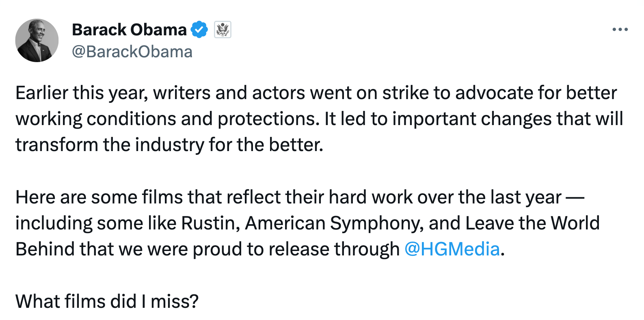Click the Barack Obama display name
644x320 pixels.
[129, 30]
